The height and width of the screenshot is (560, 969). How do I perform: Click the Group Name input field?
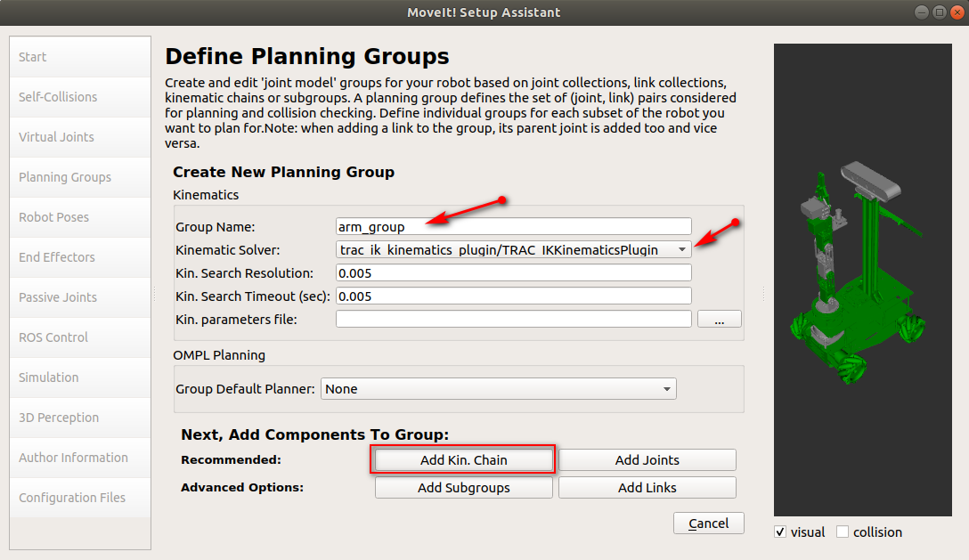(x=514, y=227)
